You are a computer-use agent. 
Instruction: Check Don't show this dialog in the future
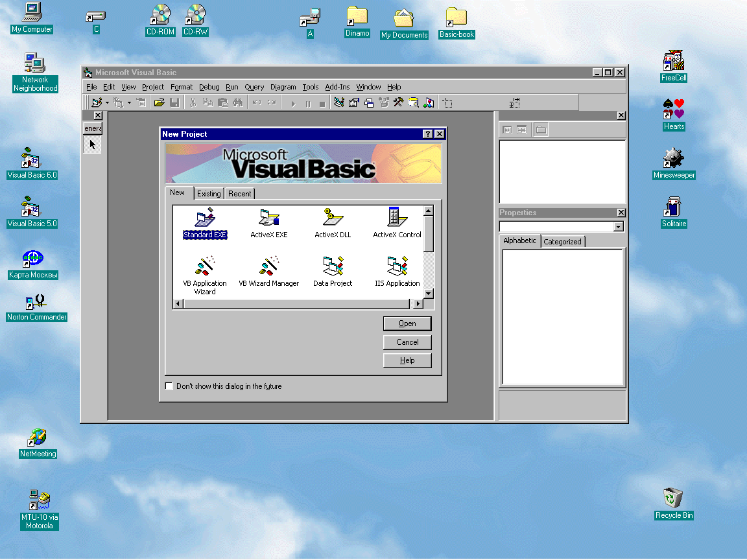[x=169, y=386]
